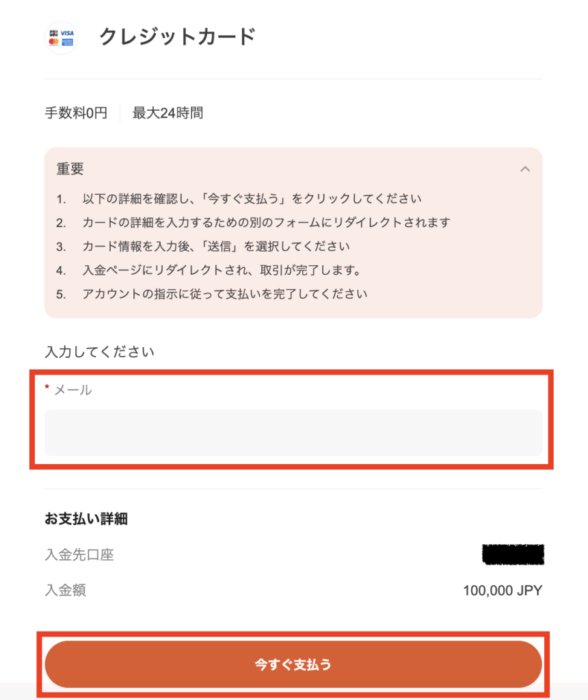Click the redacted account number value
Image resolution: width=588 pixels, height=700 pixels.
pyautogui.click(x=513, y=554)
